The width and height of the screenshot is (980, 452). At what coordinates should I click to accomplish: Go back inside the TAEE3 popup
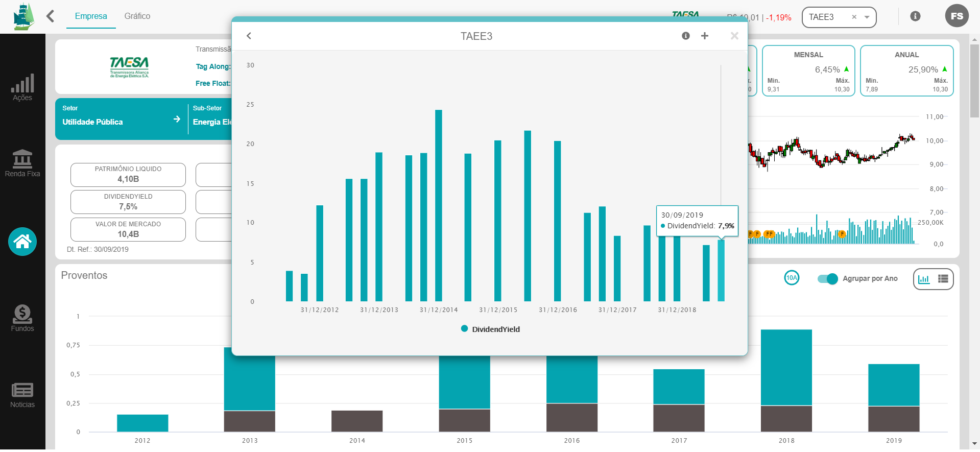[x=249, y=36]
